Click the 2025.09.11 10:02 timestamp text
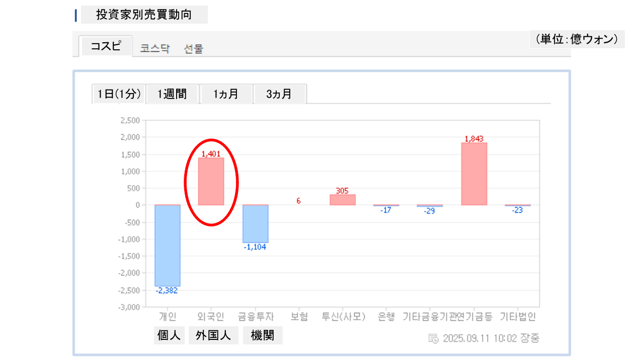Screen dimensions: 644x362 point(491,338)
